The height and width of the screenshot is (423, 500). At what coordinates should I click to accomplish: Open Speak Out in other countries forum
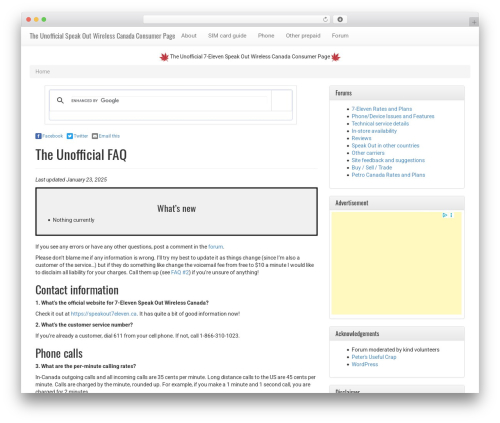[x=385, y=146]
